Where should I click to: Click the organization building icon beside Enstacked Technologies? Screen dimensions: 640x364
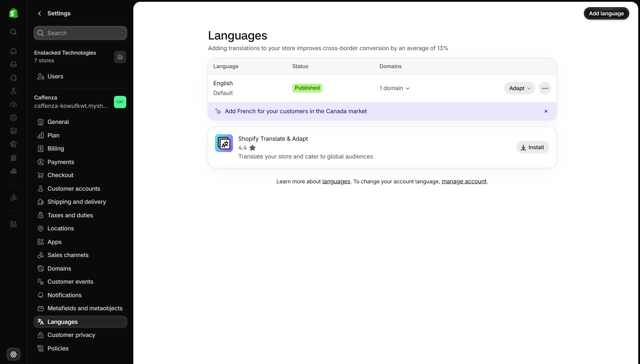120,57
